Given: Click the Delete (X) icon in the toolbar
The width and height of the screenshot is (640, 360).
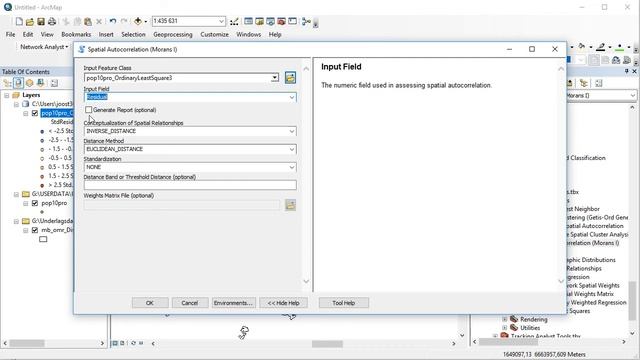Looking at the screenshot, I should pos(99,22).
